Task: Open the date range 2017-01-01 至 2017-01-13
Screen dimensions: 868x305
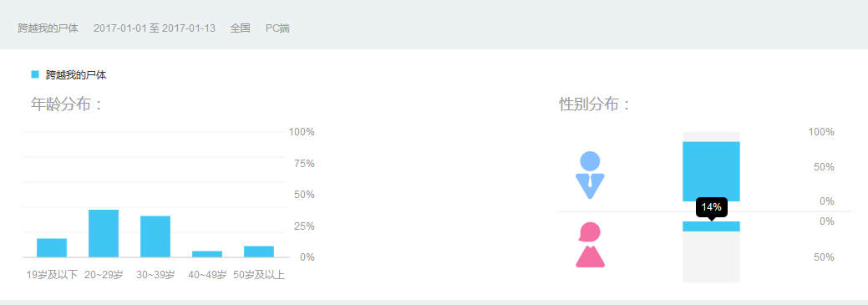Action: (x=155, y=28)
